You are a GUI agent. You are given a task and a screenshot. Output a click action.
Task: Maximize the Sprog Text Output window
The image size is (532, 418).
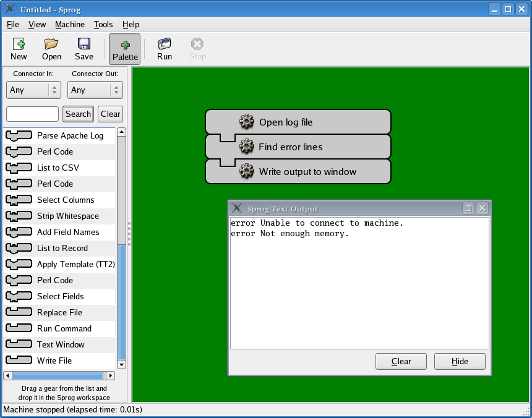468,208
